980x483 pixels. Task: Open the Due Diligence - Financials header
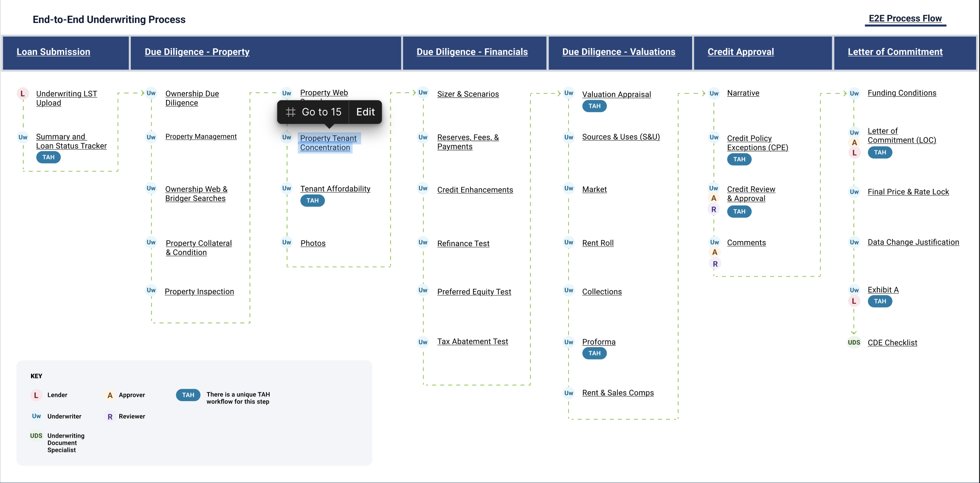click(x=472, y=52)
